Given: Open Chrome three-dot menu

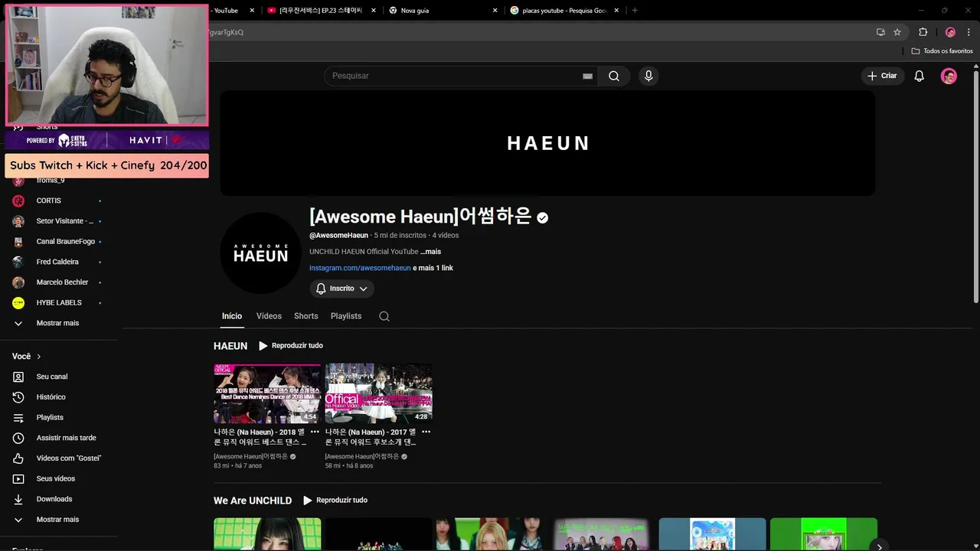Looking at the screenshot, I should (x=969, y=32).
